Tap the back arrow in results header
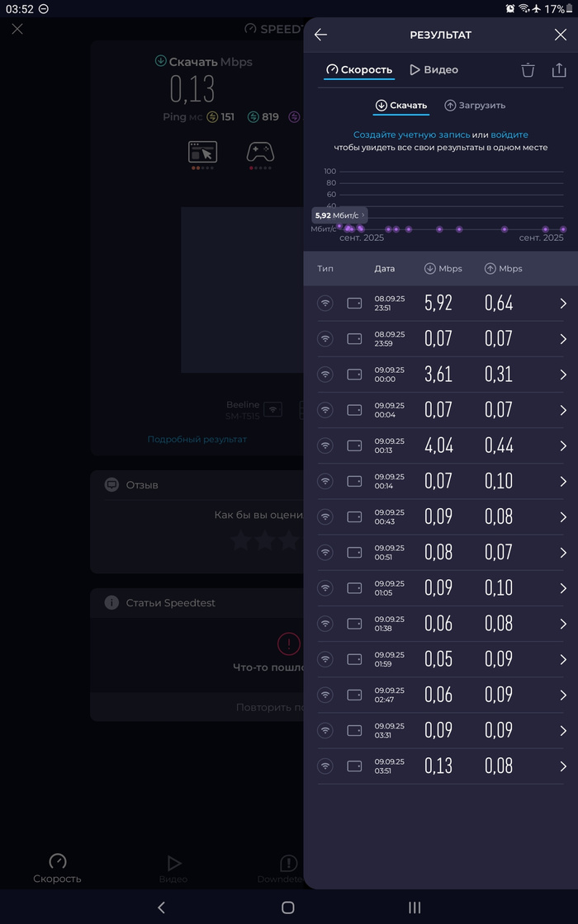This screenshot has height=924, width=578. coord(321,35)
